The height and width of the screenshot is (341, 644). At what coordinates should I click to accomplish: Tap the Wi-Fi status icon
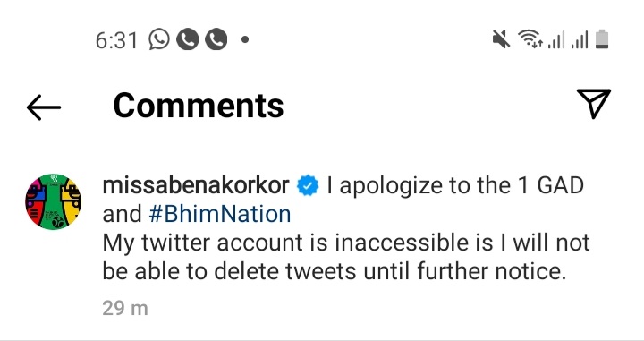[530, 39]
